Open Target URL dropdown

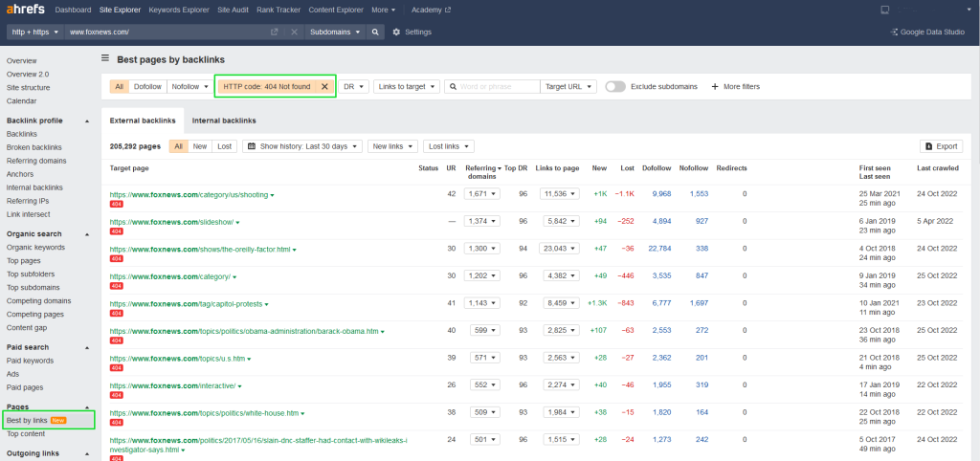click(x=568, y=87)
